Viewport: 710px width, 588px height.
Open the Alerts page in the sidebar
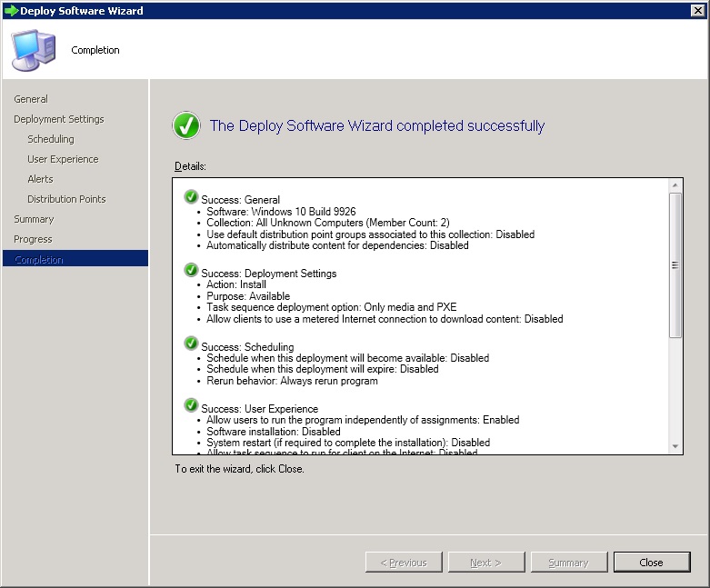[x=40, y=179]
